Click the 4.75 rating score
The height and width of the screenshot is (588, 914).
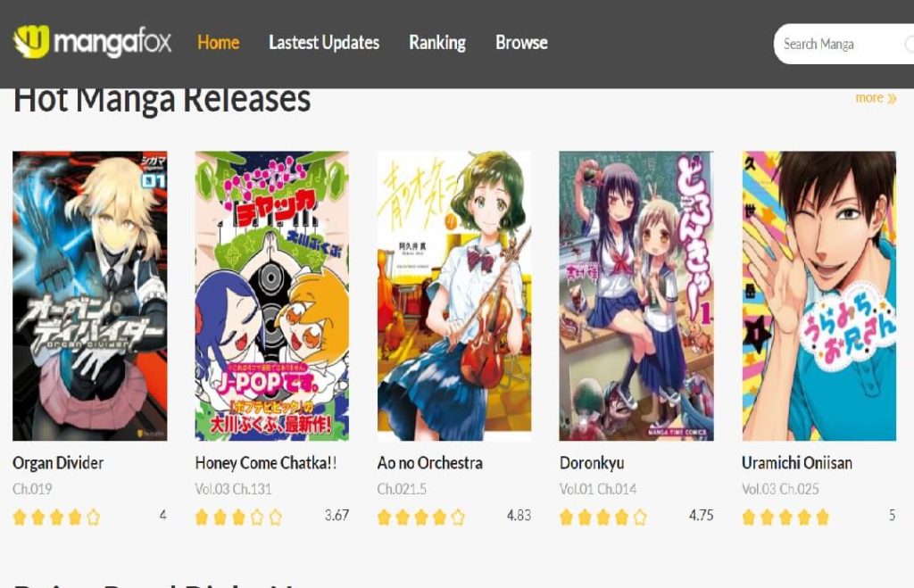702,515
